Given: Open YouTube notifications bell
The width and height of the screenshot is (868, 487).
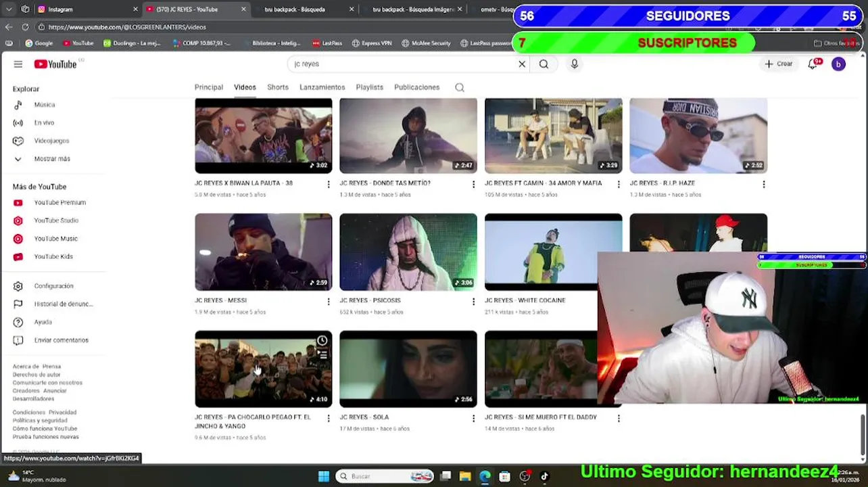Looking at the screenshot, I should coord(813,64).
